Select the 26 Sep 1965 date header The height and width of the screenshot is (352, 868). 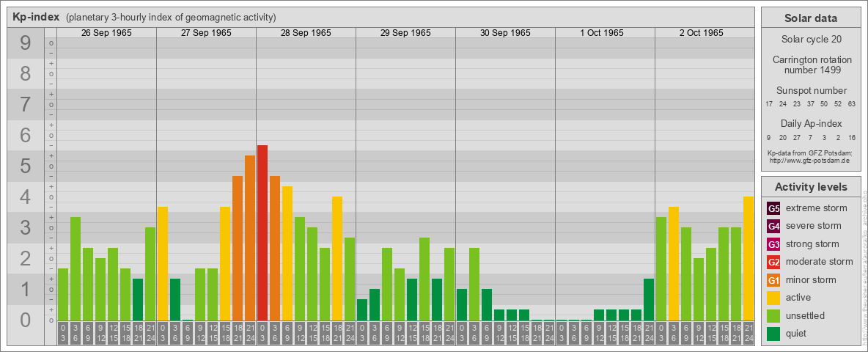(x=106, y=33)
